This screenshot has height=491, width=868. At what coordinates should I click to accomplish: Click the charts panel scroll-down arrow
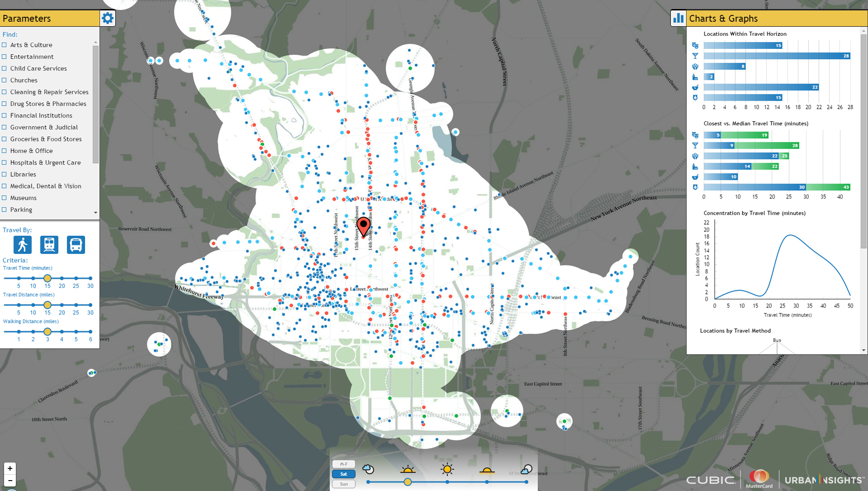[x=863, y=350]
